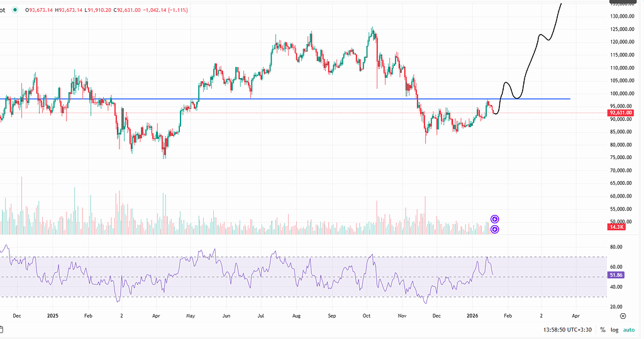
Task: Click the 80.00 level on RSI axis
Action: pos(617,247)
